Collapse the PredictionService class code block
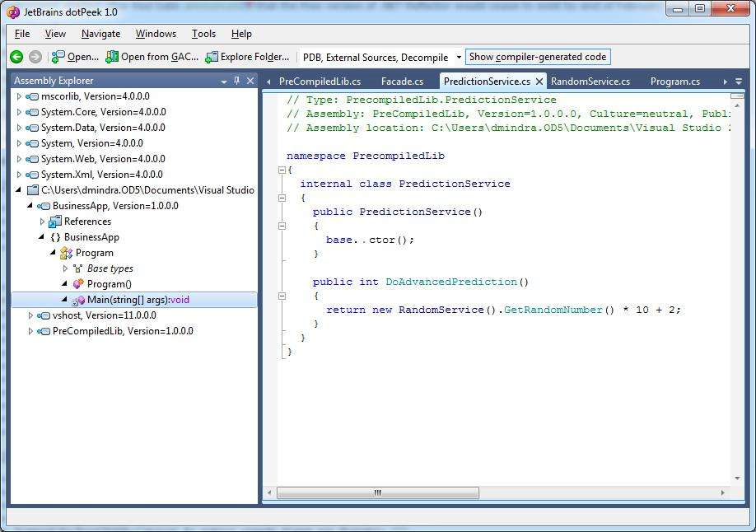 282,198
